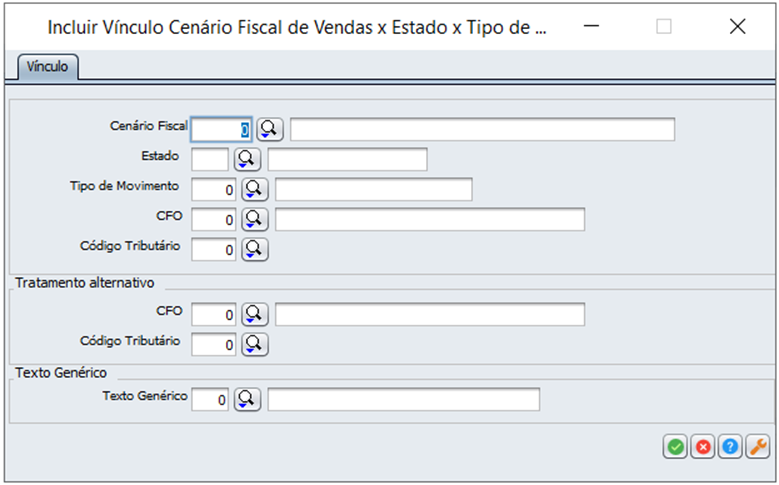Select the Vínculo tab
Screen dimensions: 779x485
point(48,67)
